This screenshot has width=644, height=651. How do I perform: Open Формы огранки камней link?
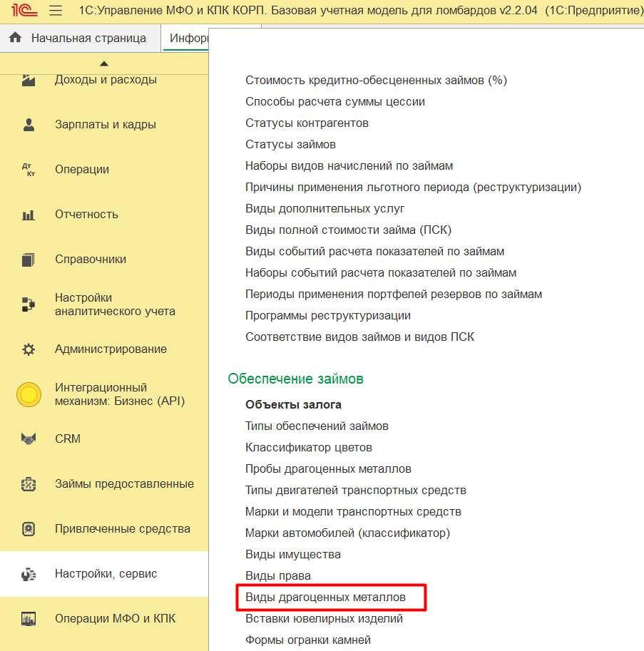307,640
